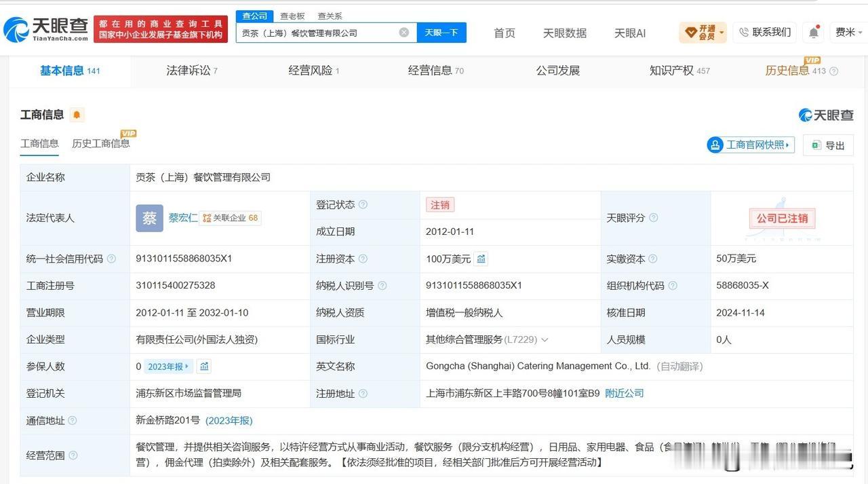The height and width of the screenshot is (484, 868).
Task: Click help icon next to 实缴资本
Action: point(652,259)
